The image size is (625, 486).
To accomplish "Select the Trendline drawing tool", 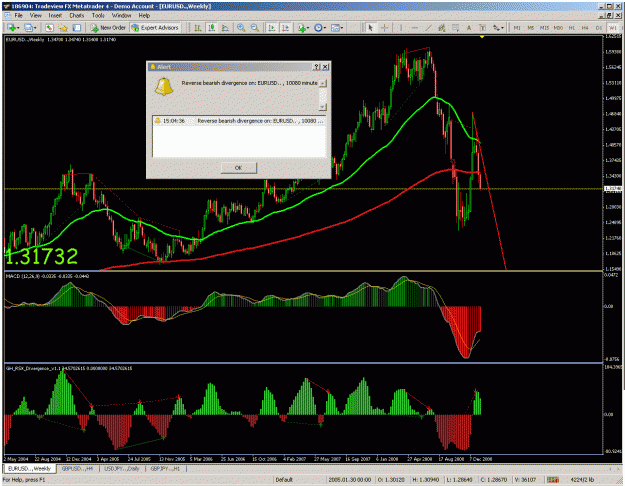I will click(x=428, y=28).
